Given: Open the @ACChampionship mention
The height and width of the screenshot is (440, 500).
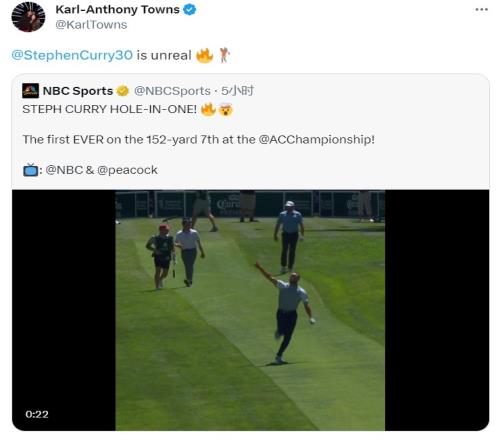Looking at the screenshot, I should tap(316, 139).
